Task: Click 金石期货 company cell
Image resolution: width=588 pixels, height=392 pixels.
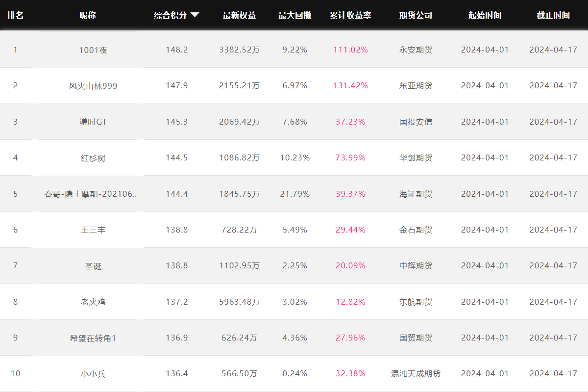Action: [416, 230]
